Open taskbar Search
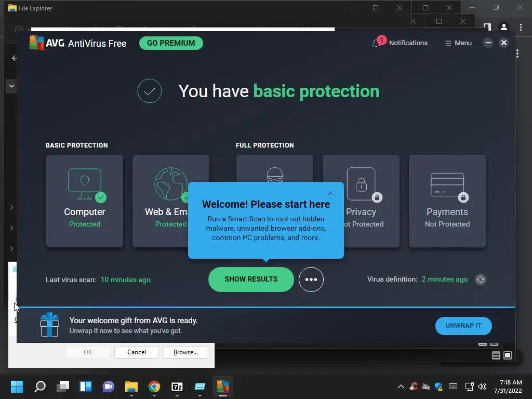532x399 pixels. [x=40, y=387]
